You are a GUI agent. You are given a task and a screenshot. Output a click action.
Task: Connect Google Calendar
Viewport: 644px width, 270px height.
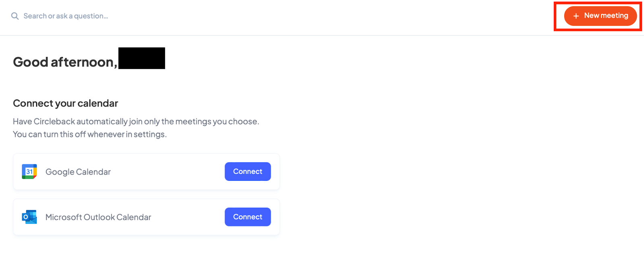click(x=248, y=172)
